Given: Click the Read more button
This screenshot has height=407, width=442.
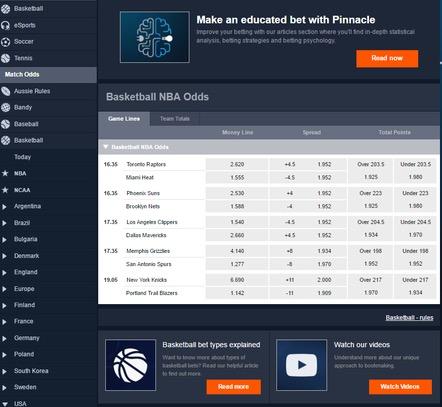Looking at the screenshot, I should click(x=233, y=387).
